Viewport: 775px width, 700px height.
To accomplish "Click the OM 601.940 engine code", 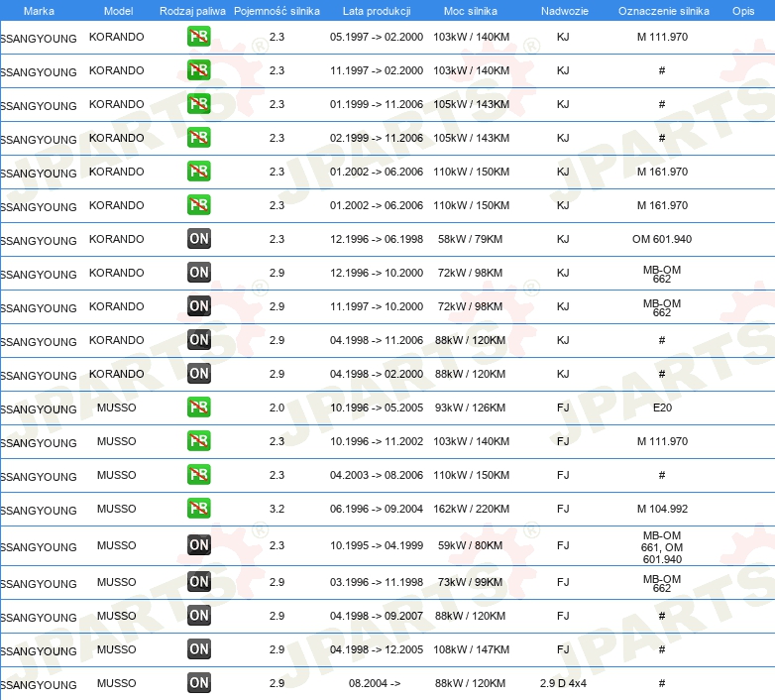I will pos(661,239).
